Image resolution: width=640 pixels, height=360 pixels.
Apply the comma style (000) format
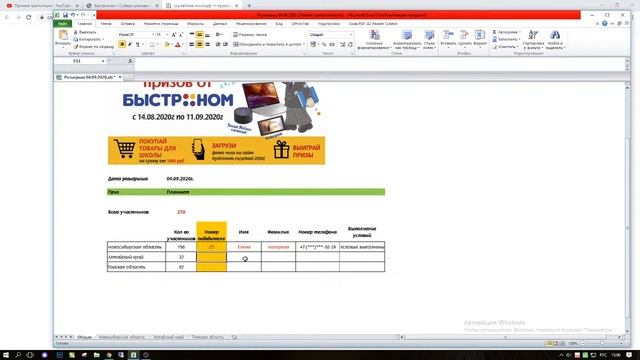332,44
